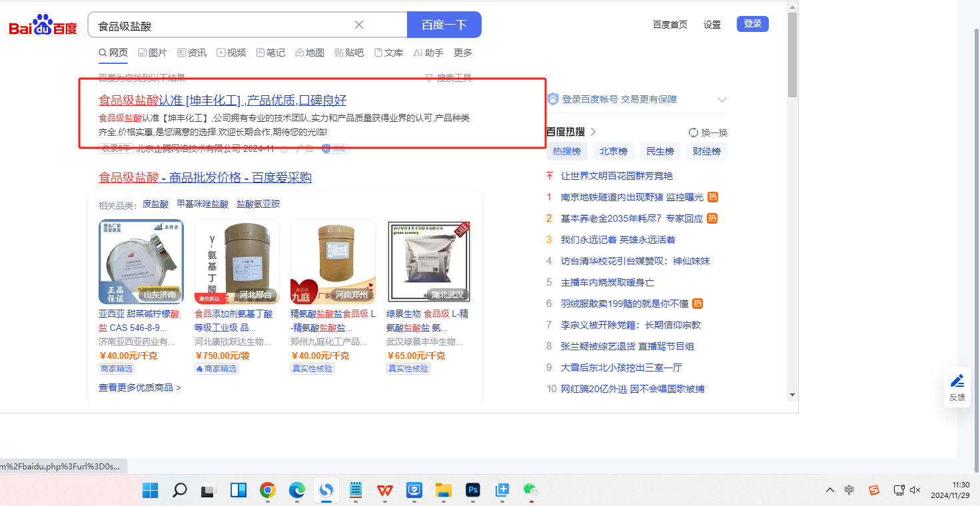Open the 反馈 feedback pencil icon
This screenshot has width=980, height=506.
point(957,381)
